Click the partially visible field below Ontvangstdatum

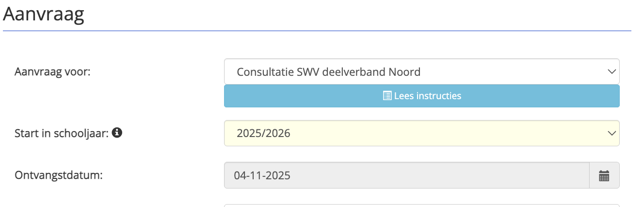pyautogui.click(x=421, y=205)
